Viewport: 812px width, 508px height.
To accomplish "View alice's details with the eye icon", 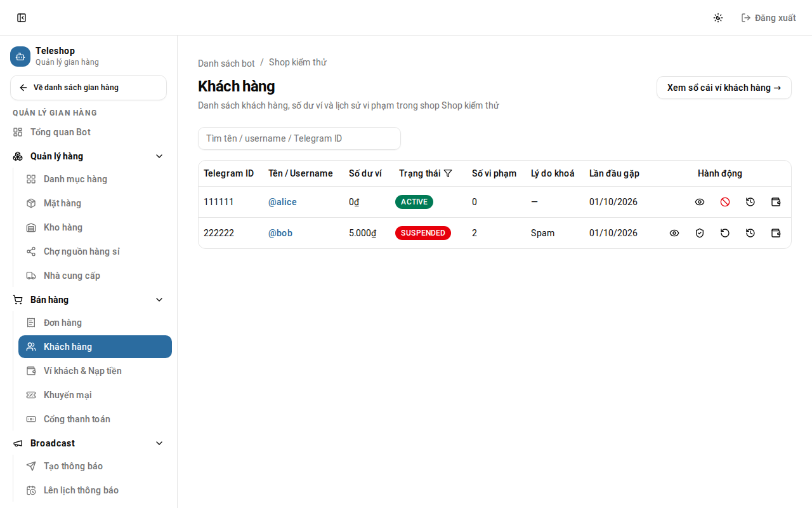I will pyautogui.click(x=700, y=202).
